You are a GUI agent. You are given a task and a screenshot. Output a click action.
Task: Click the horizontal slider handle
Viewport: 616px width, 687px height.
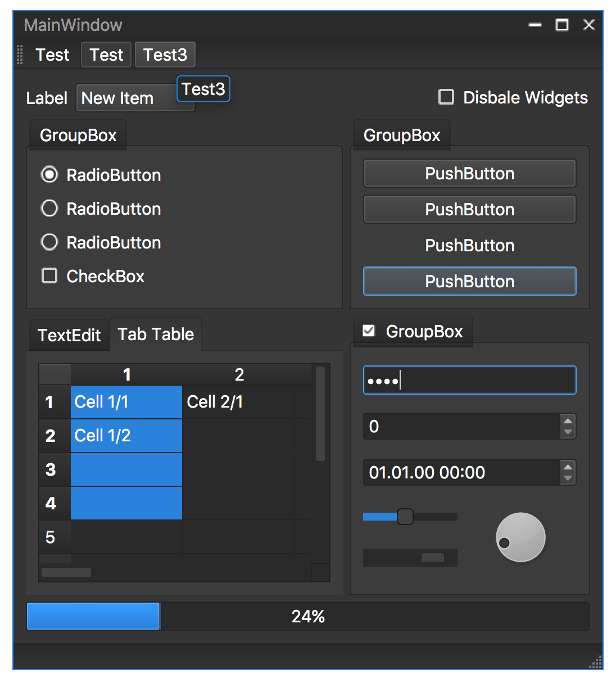[x=405, y=516]
